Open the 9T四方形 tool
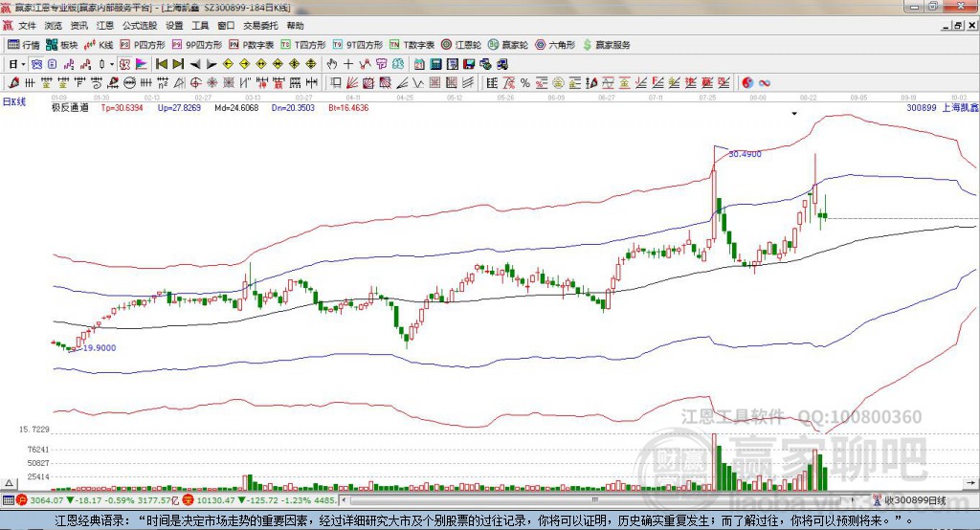 358,45
